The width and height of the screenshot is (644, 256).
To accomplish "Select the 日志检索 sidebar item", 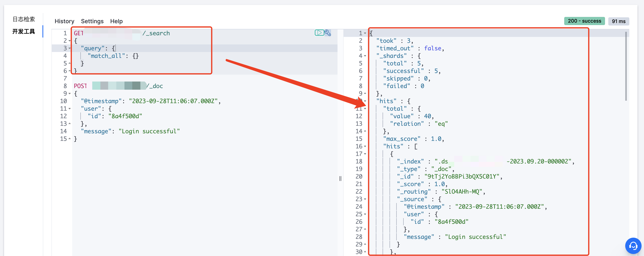I will click(x=24, y=19).
